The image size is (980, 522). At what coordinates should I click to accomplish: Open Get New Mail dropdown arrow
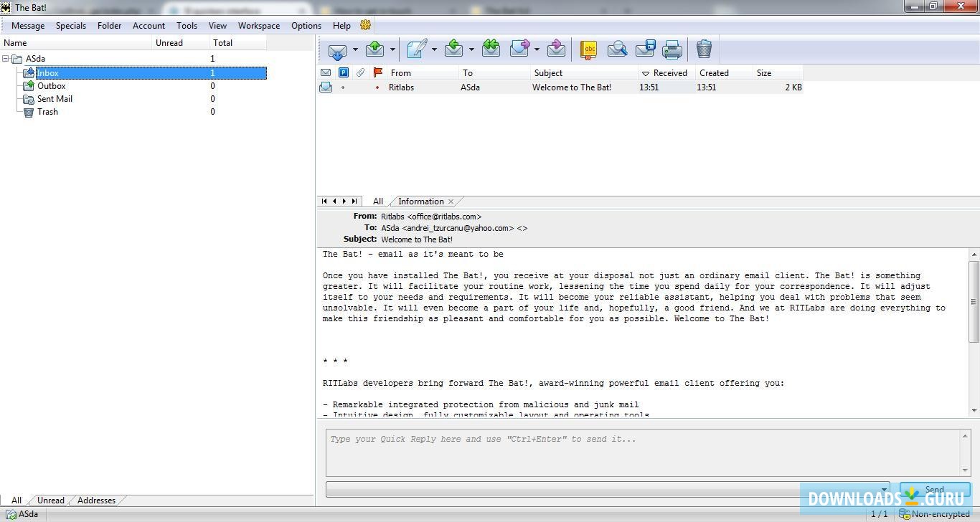(x=355, y=49)
